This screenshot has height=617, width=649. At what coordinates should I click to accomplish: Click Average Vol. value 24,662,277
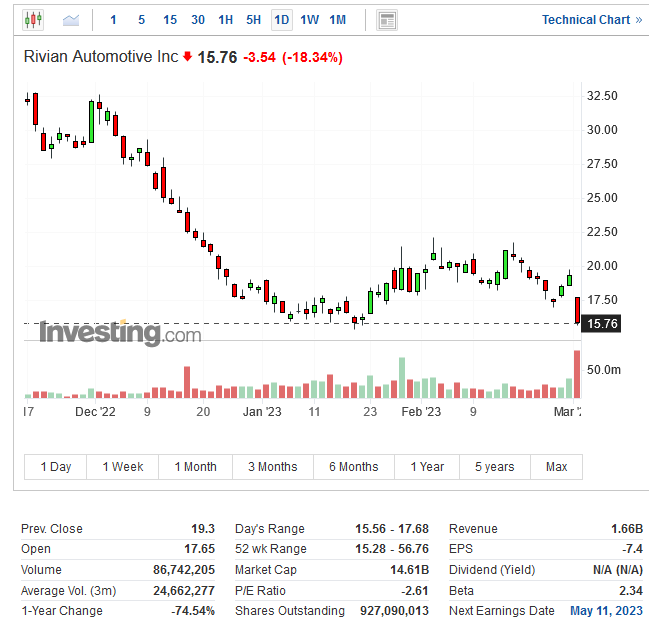coord(184,590)
